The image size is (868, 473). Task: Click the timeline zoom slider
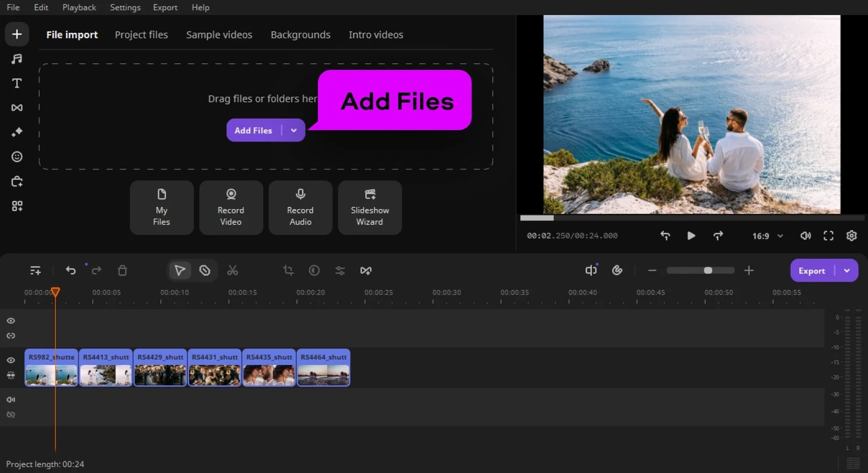pos(700,270)
